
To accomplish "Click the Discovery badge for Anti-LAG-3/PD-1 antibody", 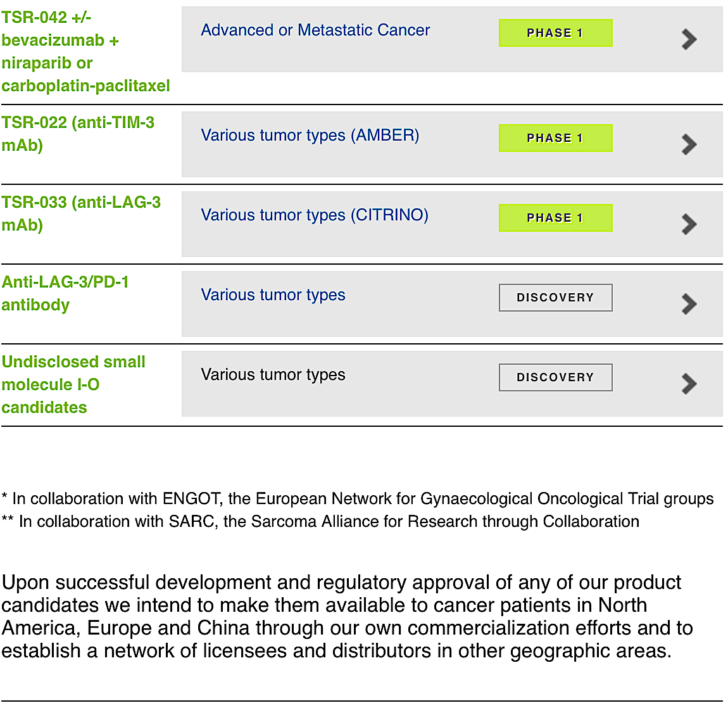I will tap(555, 298).
